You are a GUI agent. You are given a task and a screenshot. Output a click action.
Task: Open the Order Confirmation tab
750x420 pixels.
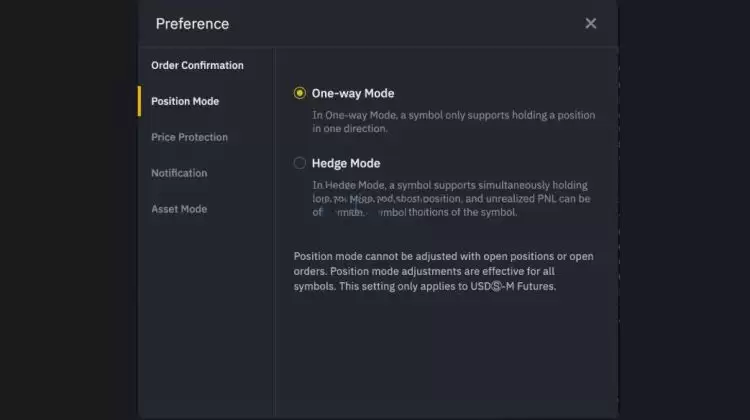pyautogui.click(x=197, y=66)
